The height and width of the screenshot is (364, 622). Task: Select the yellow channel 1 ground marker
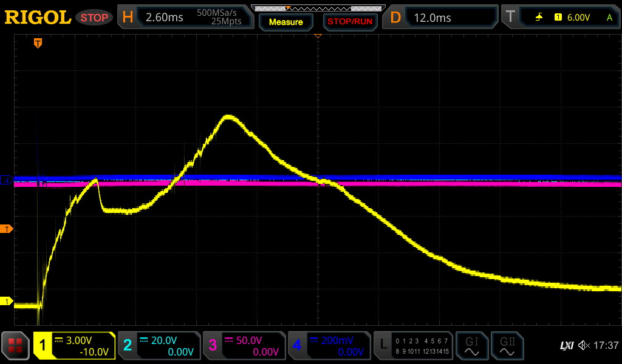pos(7,302)
